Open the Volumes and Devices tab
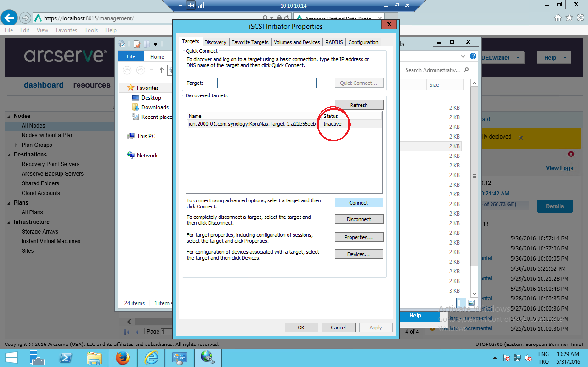Viewport: 588px width, 367px height. pos(297,42)
